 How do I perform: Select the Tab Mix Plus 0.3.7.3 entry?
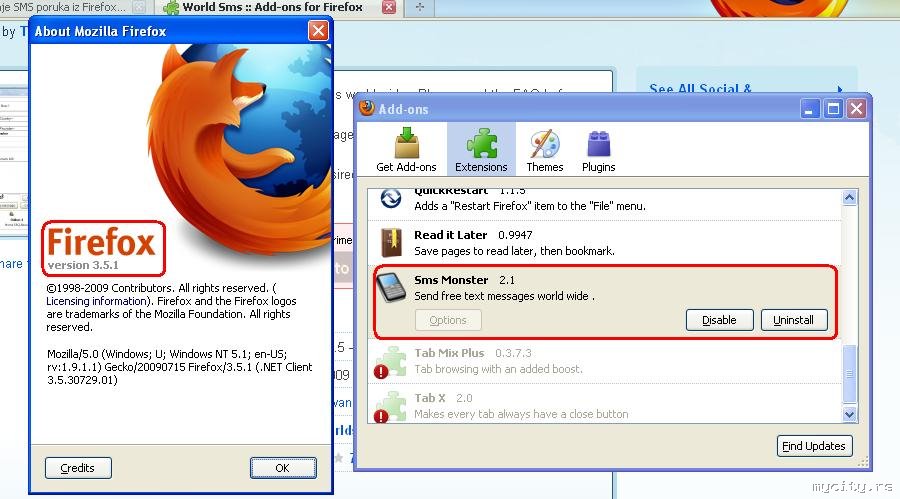pos(604,362)
